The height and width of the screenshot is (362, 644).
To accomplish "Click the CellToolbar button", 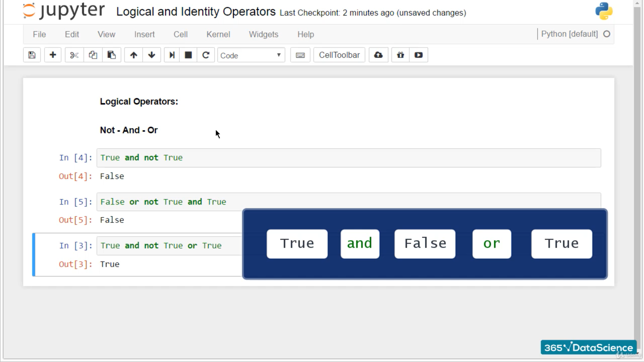I will tap(339, 55).
